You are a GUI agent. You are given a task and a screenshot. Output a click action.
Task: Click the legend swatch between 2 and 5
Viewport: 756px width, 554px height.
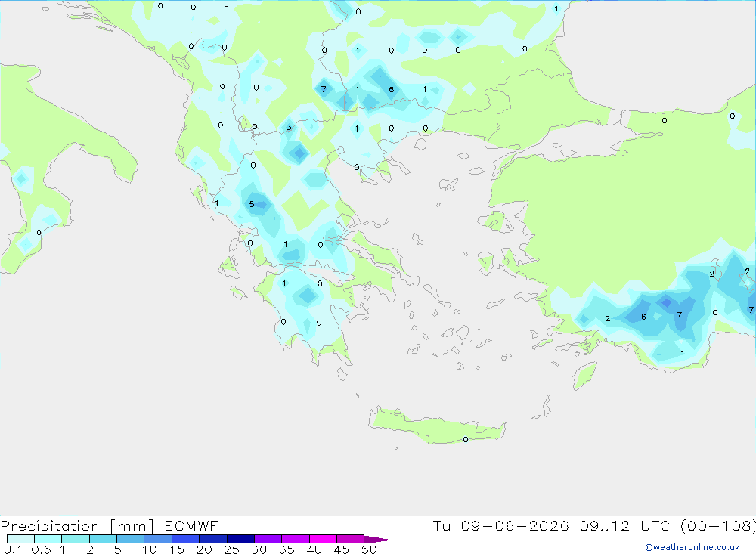click(103, 539)
